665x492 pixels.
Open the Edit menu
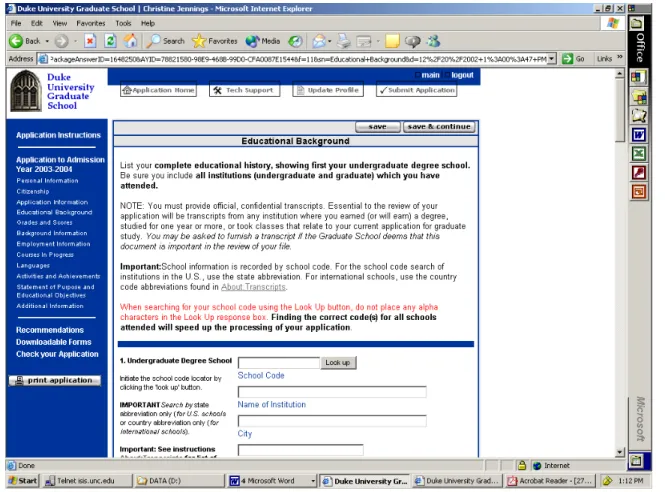37,23
